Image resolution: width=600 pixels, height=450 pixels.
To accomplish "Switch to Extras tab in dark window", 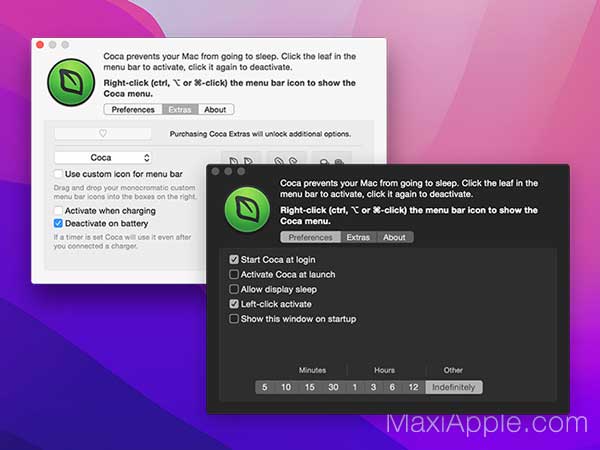I will point(358,237).
